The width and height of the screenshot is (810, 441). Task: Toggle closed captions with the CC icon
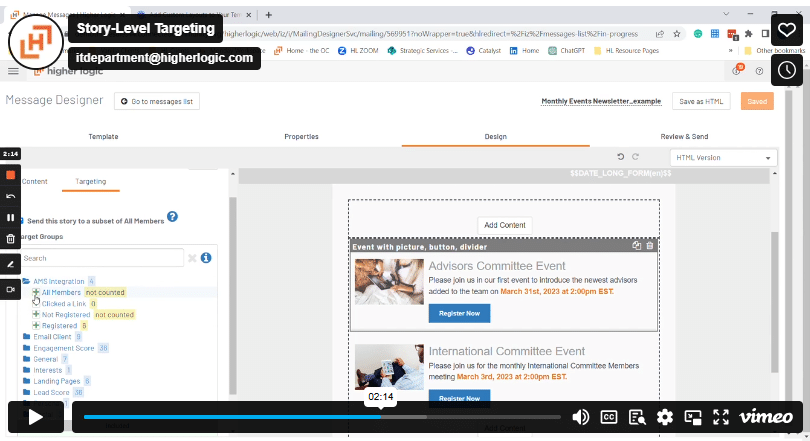tap(609, 417)
